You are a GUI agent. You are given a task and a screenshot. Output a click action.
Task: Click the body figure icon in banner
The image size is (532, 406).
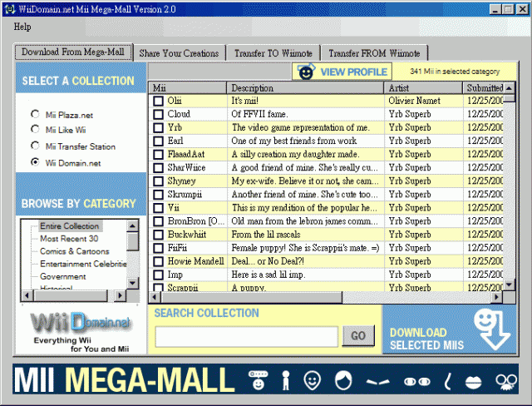(x=286, y=380)
